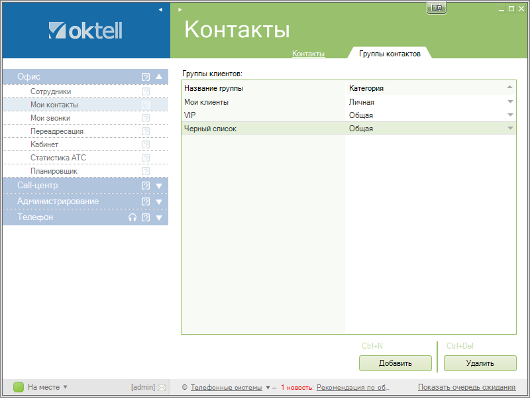Switch to the Контакты tab
The image size is (532, 399).
click(x=308, y=54)
